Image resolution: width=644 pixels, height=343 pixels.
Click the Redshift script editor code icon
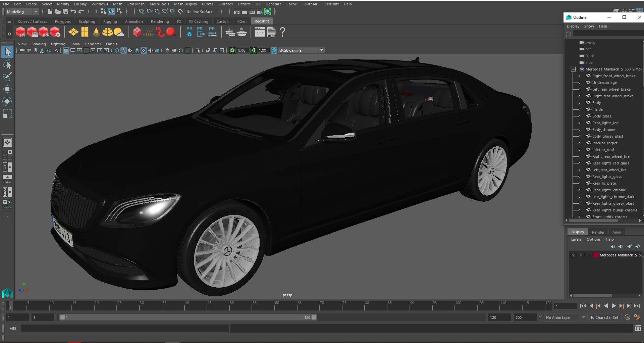pos(260,32)
